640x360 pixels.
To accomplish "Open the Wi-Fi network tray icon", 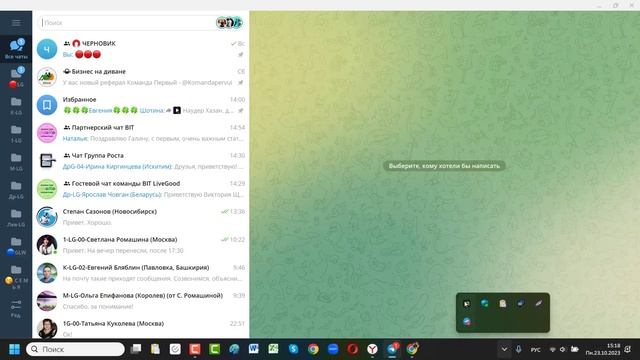I will point(553,349).
